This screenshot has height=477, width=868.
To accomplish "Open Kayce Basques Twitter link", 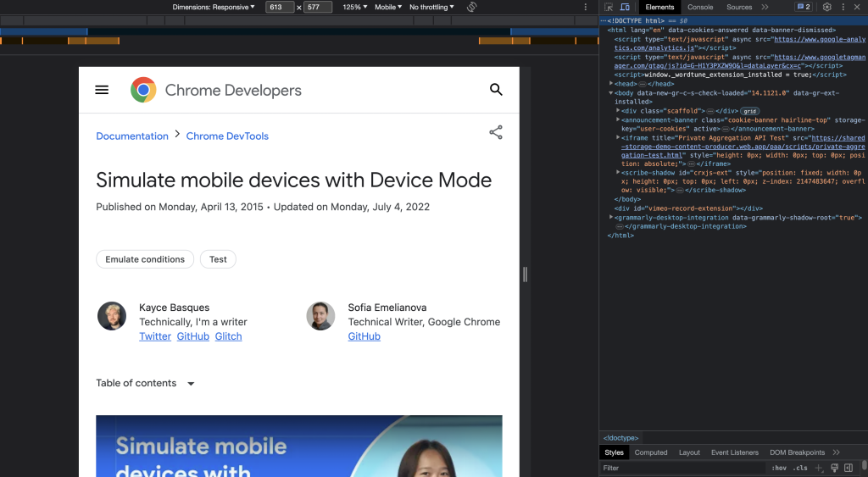I will tap(155, 336).
